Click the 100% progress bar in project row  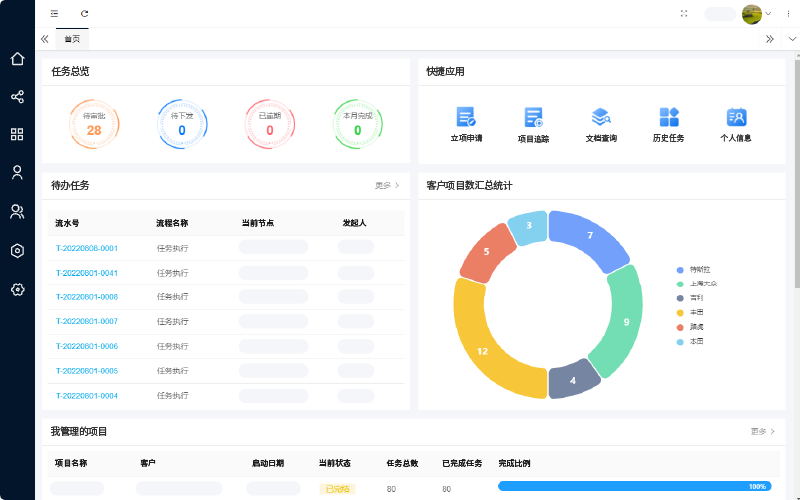click(634, 487)
